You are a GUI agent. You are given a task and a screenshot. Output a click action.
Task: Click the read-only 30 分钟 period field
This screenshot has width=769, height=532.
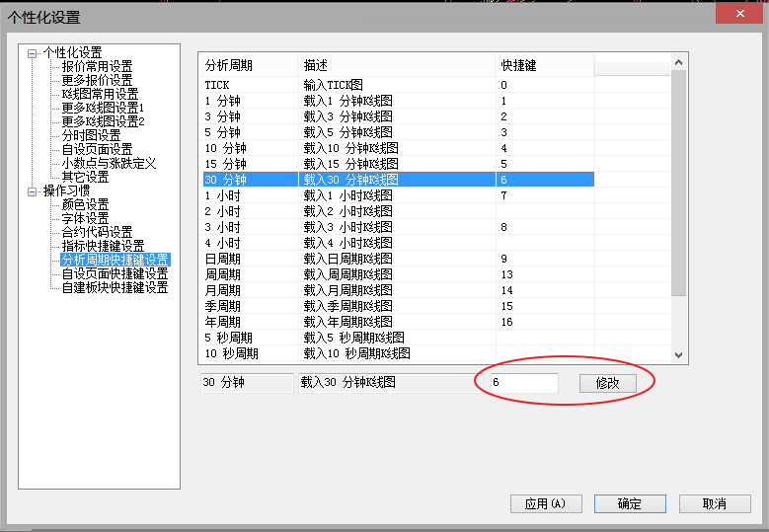pyautogui.click(x=247, y=382)
